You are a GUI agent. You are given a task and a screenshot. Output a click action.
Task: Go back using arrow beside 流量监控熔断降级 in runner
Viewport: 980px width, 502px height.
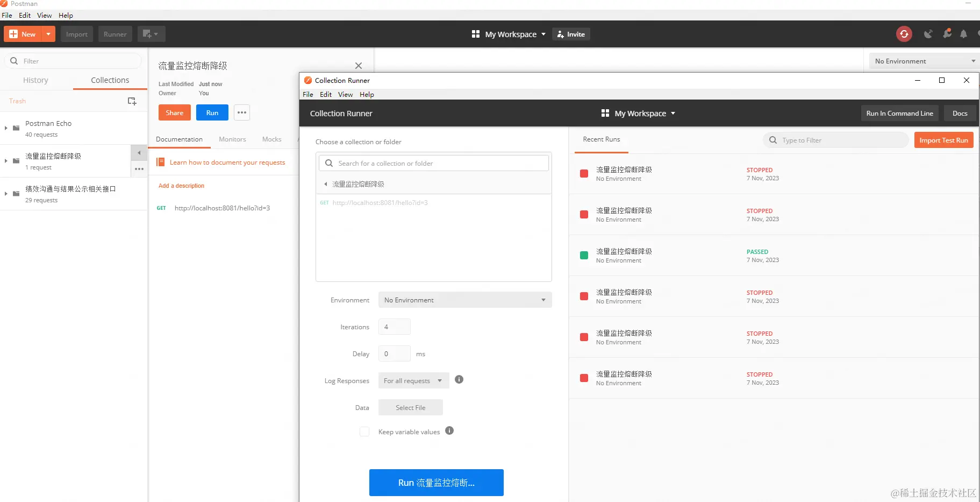(325, 184)
